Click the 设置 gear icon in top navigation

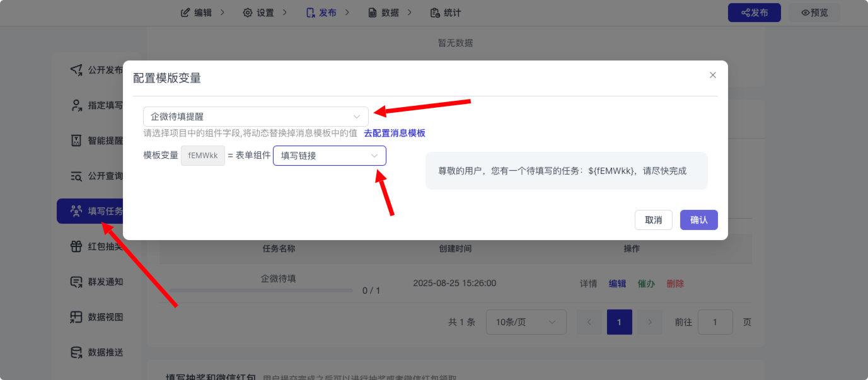(248, 13)
